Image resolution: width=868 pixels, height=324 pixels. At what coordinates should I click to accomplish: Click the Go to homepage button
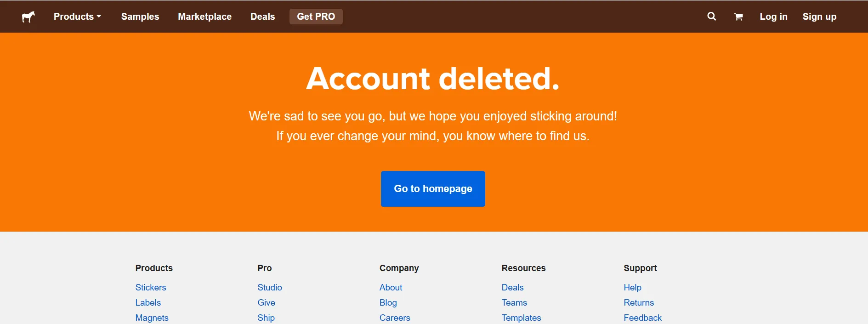(432, 188)
